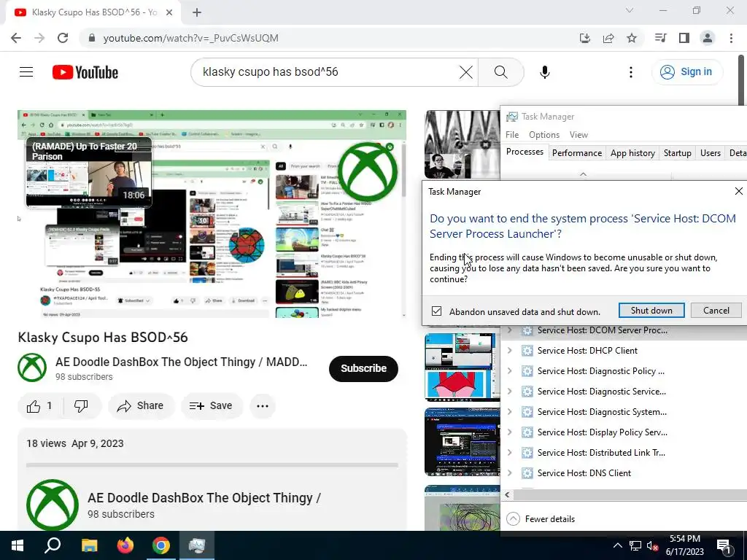The height and width of the screenshot is (560, 747).
Task: Reload the page in Chrome
Action: click(63, 38)
